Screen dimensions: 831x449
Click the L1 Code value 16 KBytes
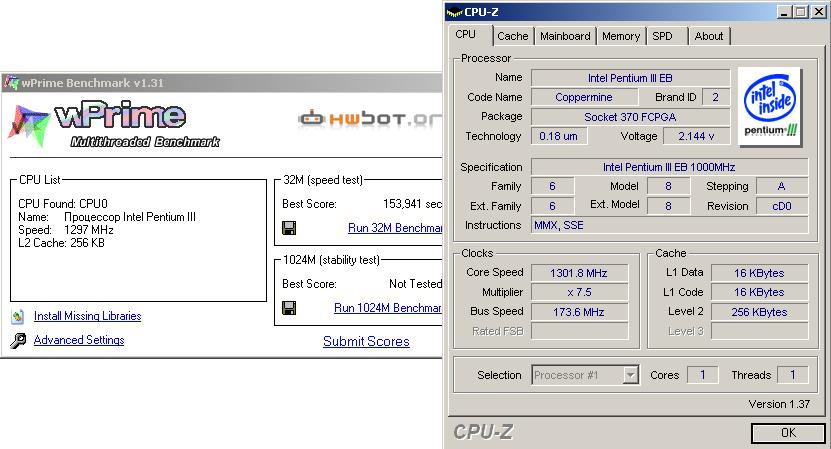point(759,293)
